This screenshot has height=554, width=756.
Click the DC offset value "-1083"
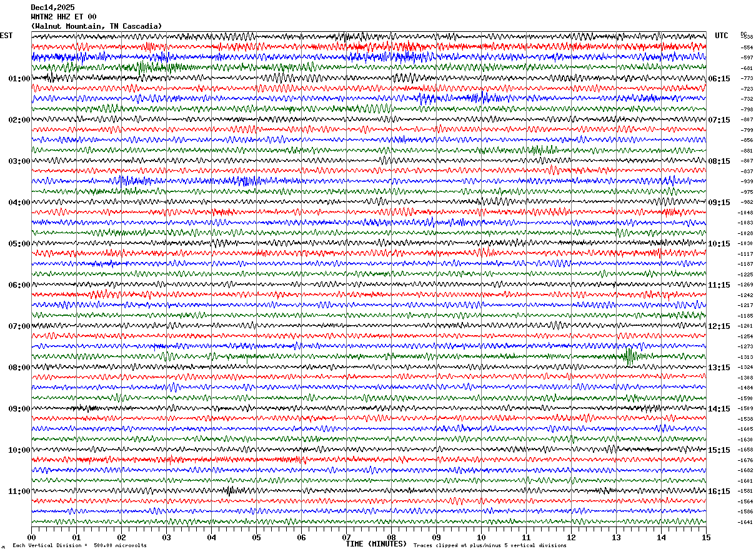click(x=747, y=223)
